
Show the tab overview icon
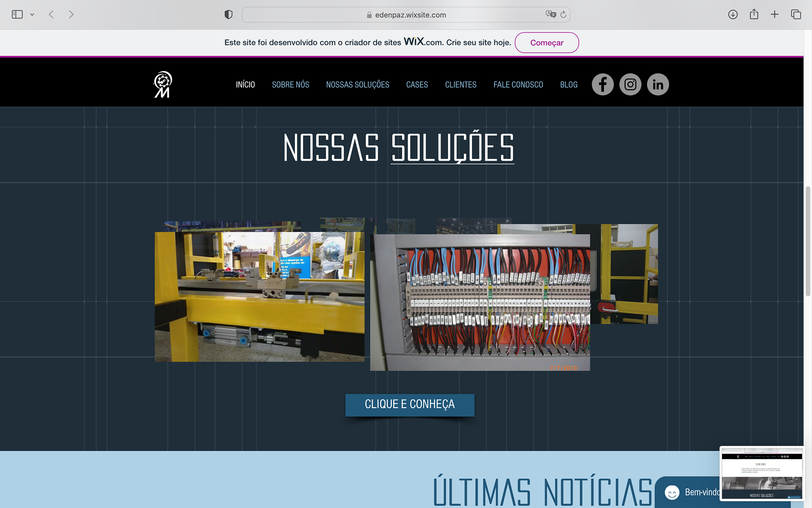tap(796, 15)
